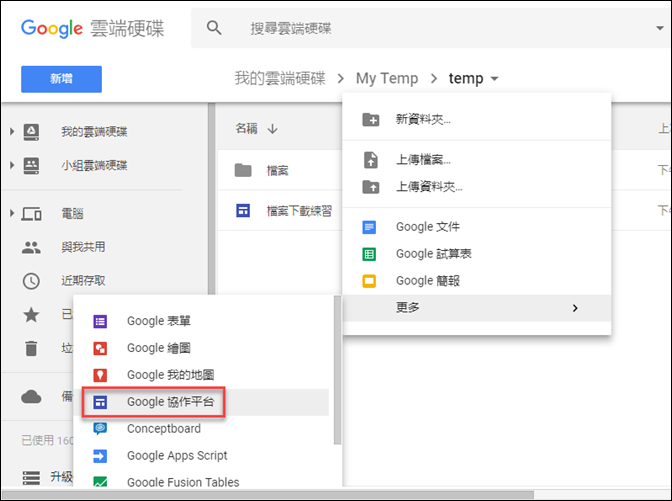This screenshot has height=501, width=672.
Task: Click the Google Slides yellow icon
Action: click(x=369, y=281)
